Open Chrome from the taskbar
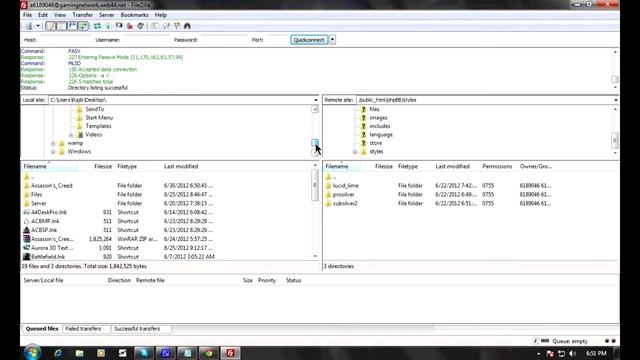This screenshot has width=640, height=360. tap(209, 353)
